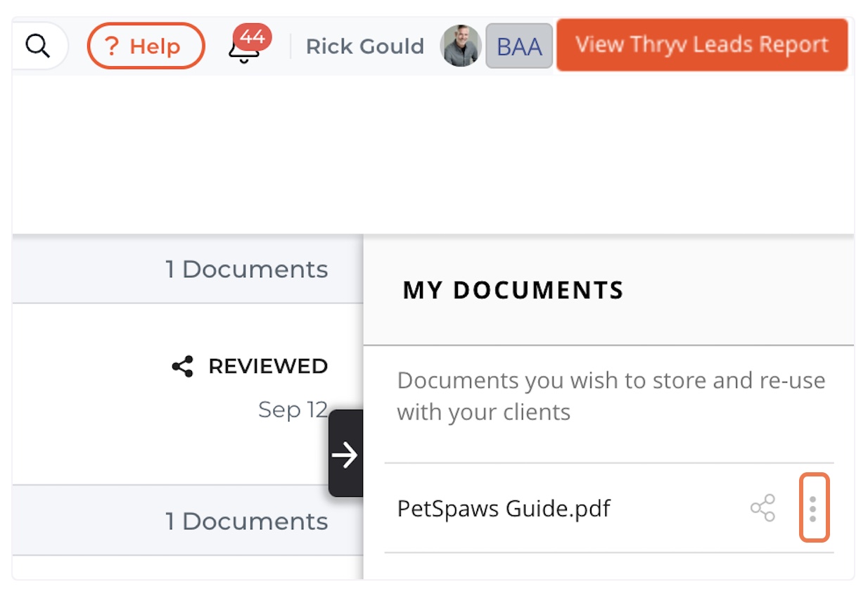Click the red 44 notification badge
The image size is (868, 594).
click(x=252, y=37)
